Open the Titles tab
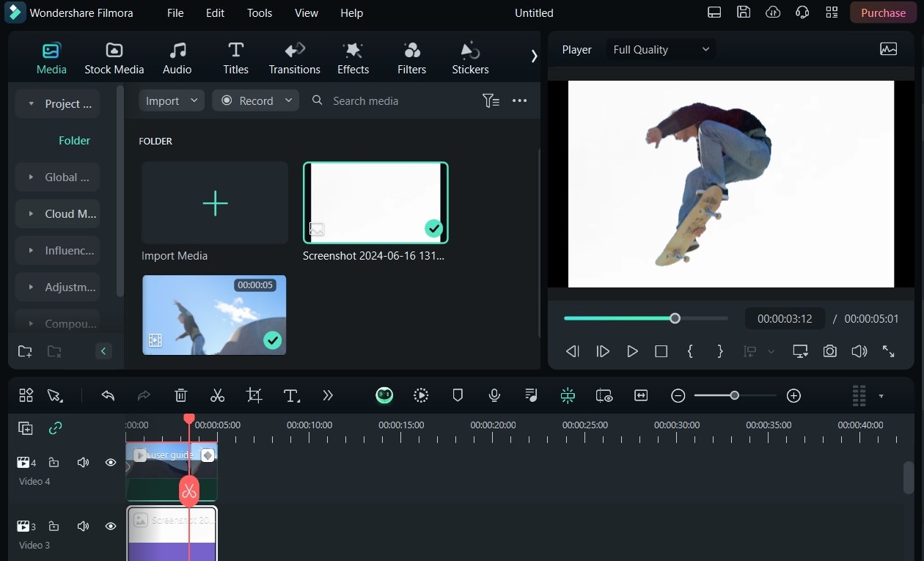Viewport: 924px width, 561px height. (235, 59)
